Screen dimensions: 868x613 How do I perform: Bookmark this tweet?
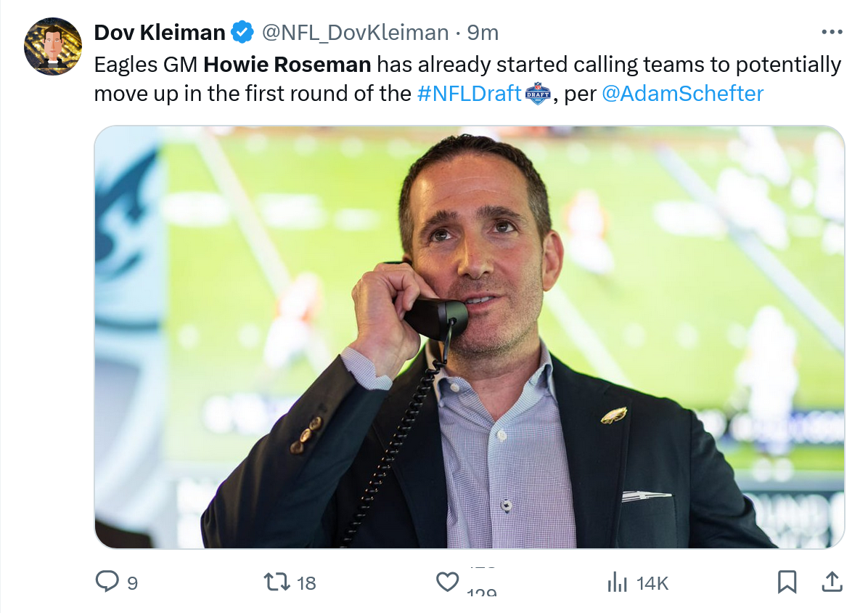[787, 582]
